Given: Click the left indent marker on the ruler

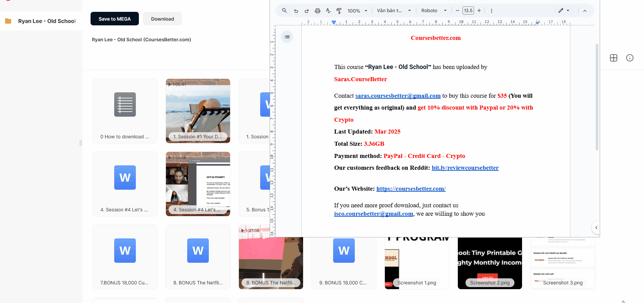Looking at the screenshot, I should [334, 22].
